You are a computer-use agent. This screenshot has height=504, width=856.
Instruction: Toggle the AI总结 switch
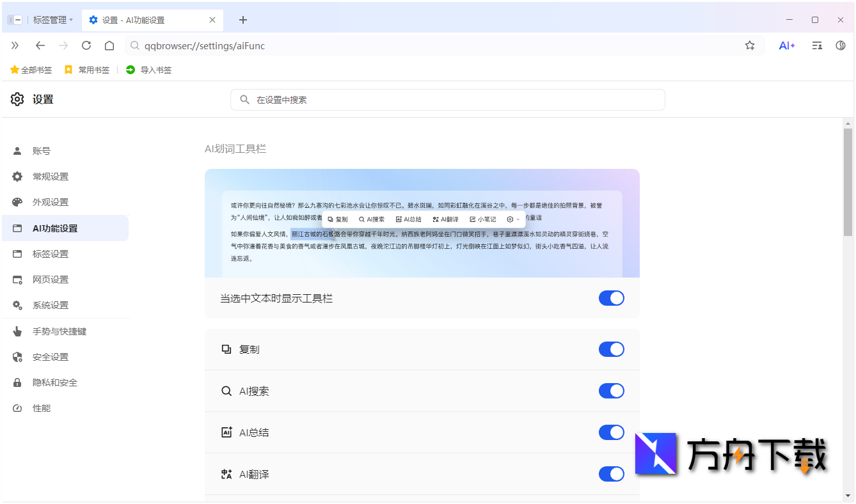[611, 432]
